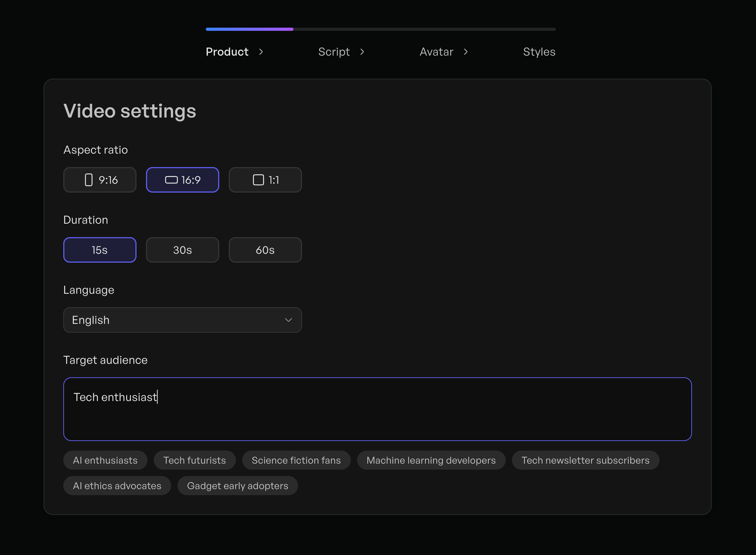Open the Avatar step
Image resolution: width=756 pixels, height=555 pixels.
pos(436,52)
